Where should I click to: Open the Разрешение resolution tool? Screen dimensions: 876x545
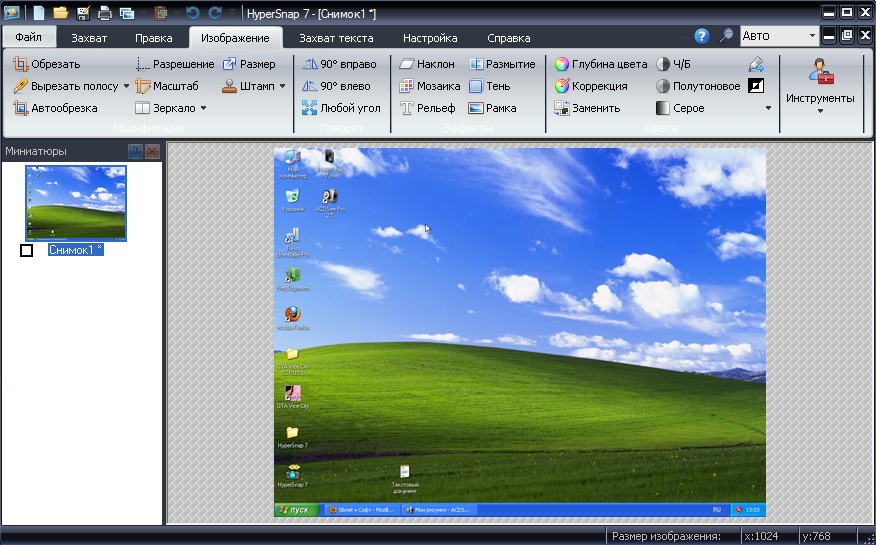click(x=175, y=64)
